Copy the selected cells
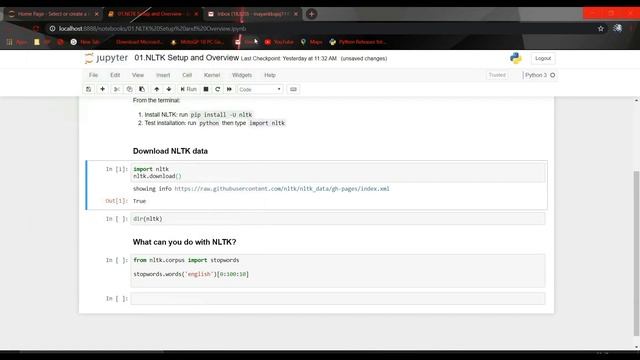 pos(129,89)
